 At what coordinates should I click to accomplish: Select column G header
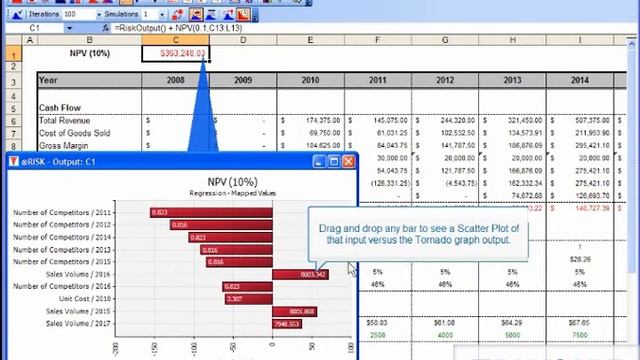[x=445, y=40]
